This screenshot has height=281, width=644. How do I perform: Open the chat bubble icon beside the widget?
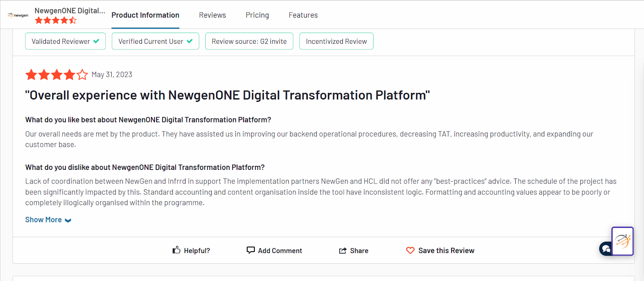tap(606, 249)
